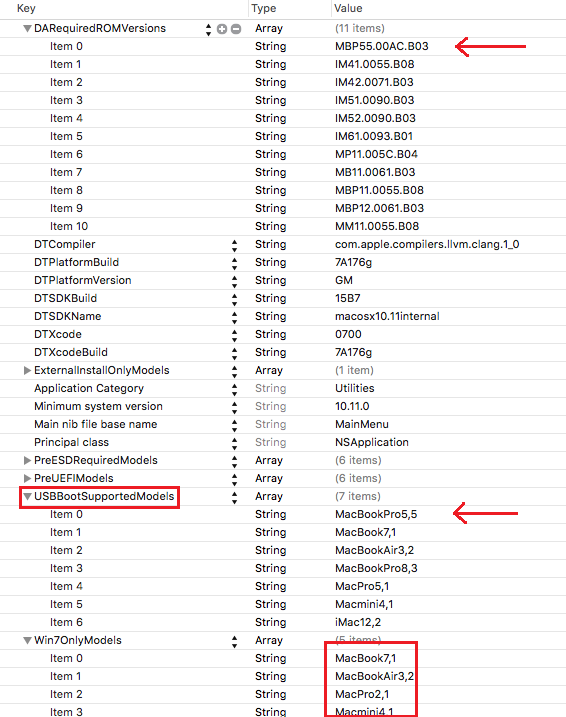The width and height of the screenshot is (566, 717).
Task: Select the value 10.11.0
Action: tap(352, 406)
